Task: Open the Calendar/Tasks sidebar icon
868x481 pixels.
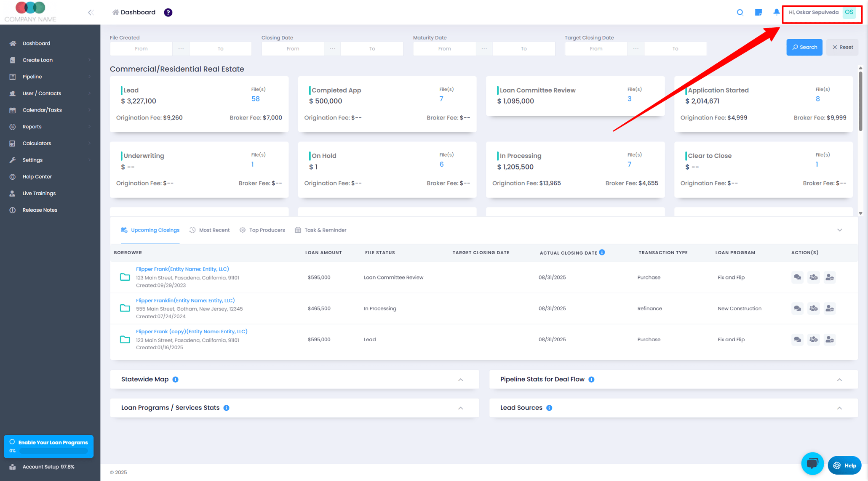Action: point(13,110)
